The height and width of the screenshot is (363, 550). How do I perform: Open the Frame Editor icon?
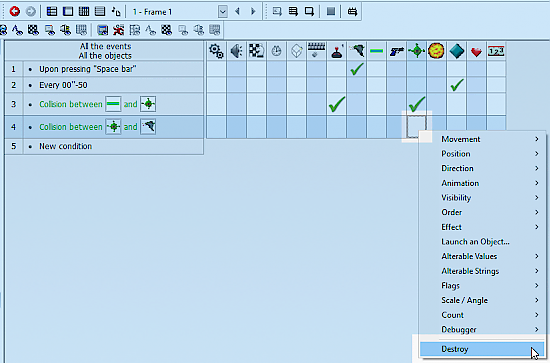click(x=68, y=12)
